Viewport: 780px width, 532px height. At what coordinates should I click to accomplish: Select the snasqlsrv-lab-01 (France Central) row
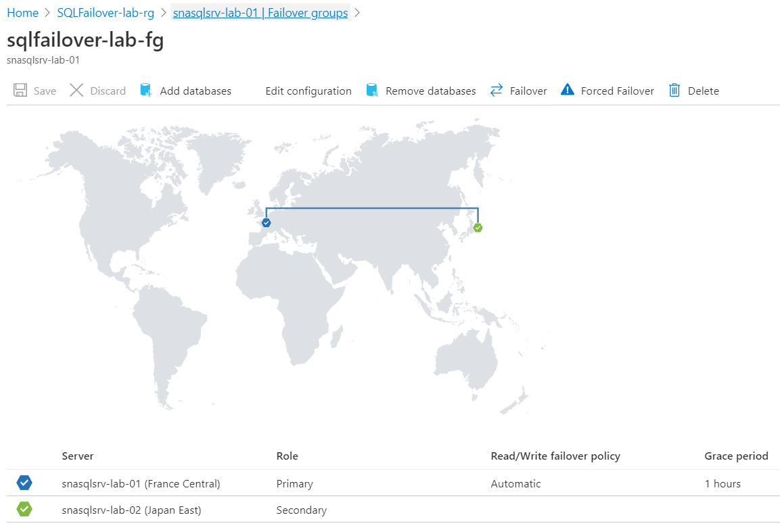click(393, 483)
